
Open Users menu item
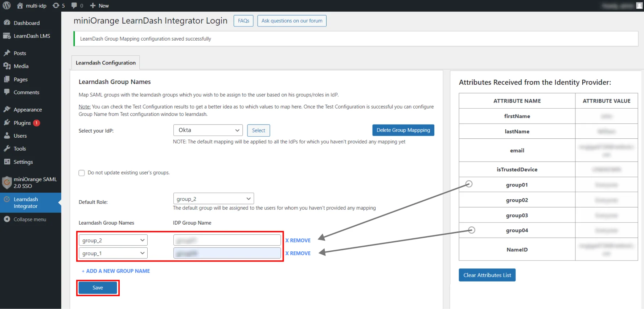20,136
